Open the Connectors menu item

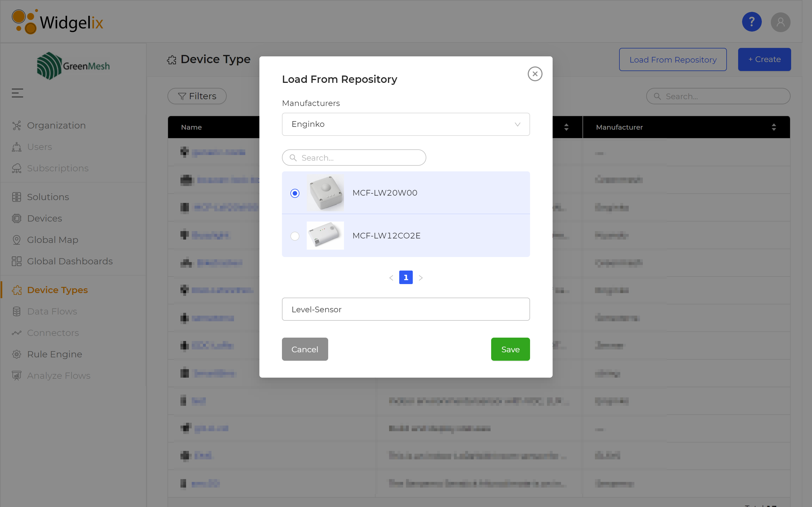pos(52,332)
